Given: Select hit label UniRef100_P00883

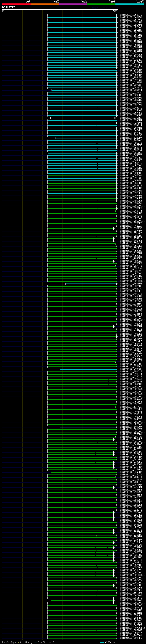Looking at the screenshot, I should [131, 412].
